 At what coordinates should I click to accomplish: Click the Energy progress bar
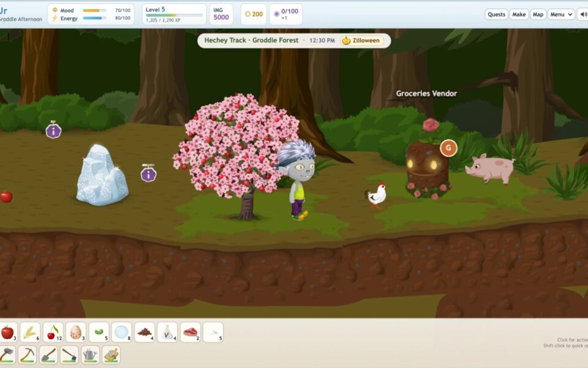[x=94, y=18]
